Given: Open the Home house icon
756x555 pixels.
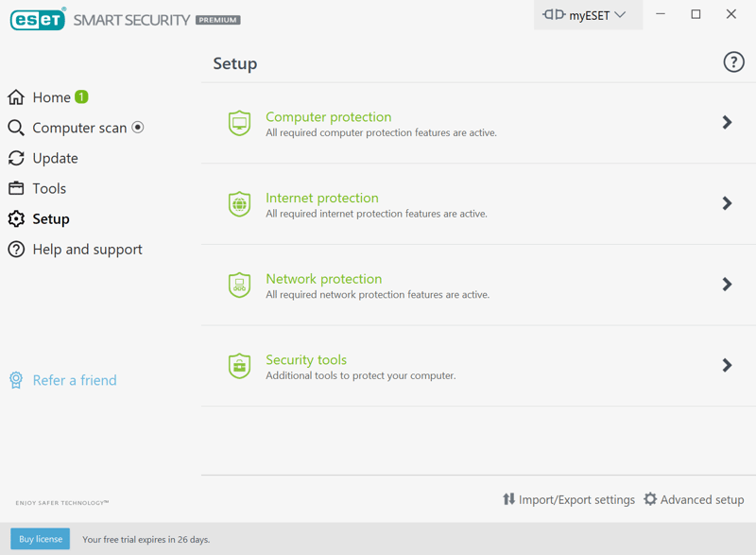Looking at the screenshot, I should coord(16,97).
